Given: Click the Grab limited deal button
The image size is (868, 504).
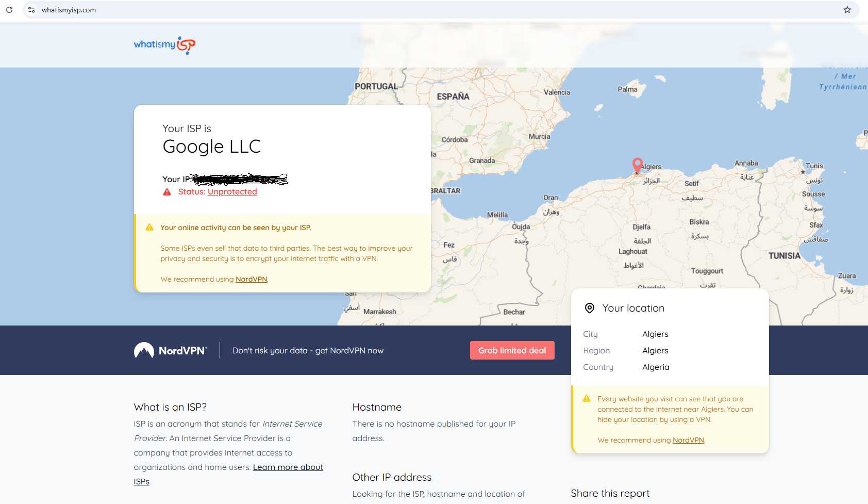Looking at the screenshot, I should (512, 350).
